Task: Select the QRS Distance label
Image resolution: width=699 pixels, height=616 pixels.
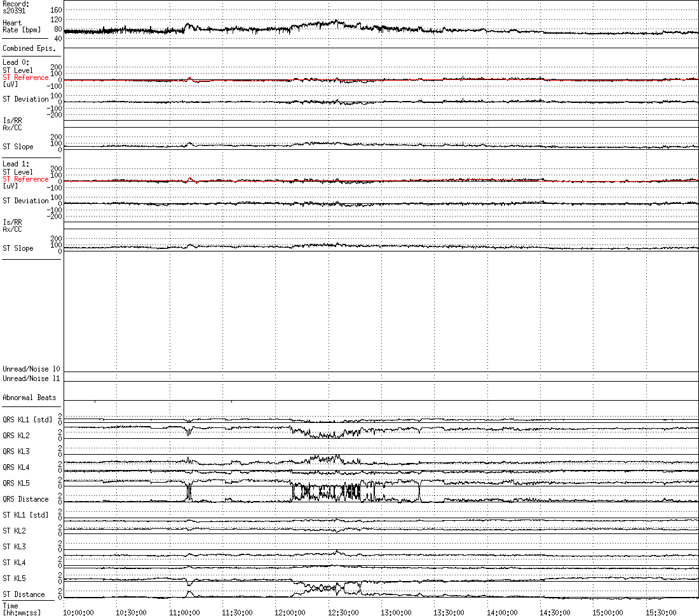Action: pos(25,499)
